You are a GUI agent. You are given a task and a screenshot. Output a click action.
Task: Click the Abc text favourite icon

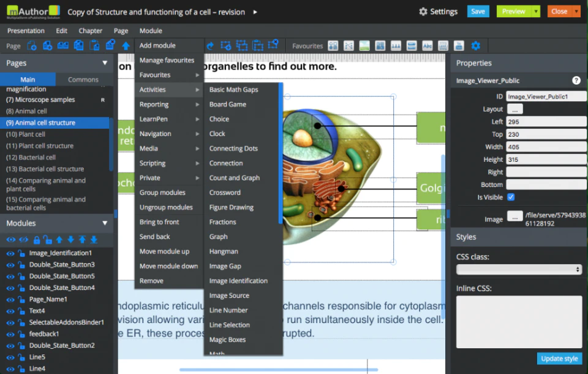[427, 46]
